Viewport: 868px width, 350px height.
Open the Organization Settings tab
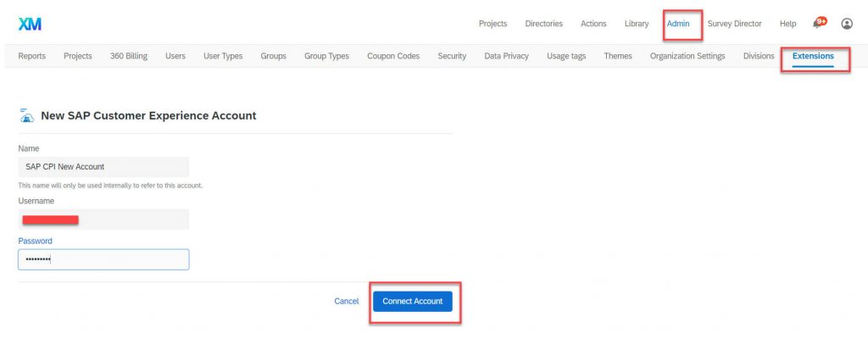coord(687,56)
